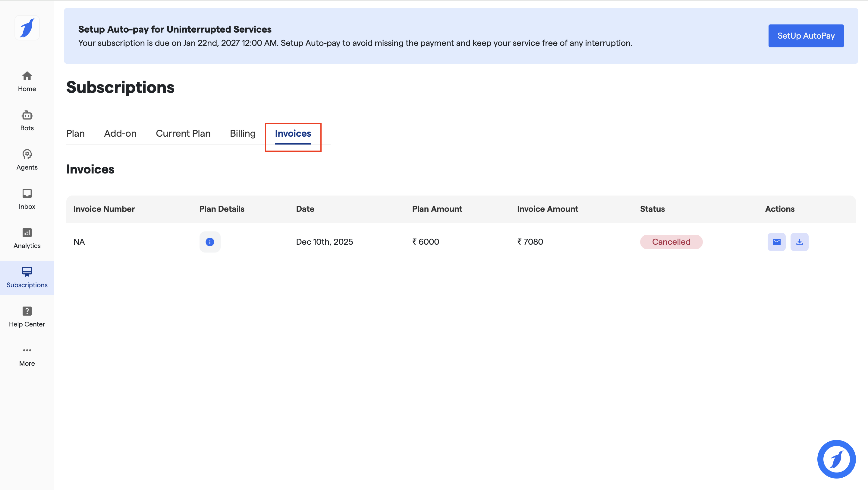This screenshot has width=868, height=490.
Task: Click the SetUp AutoPay button
Action: tap(806, 36)
